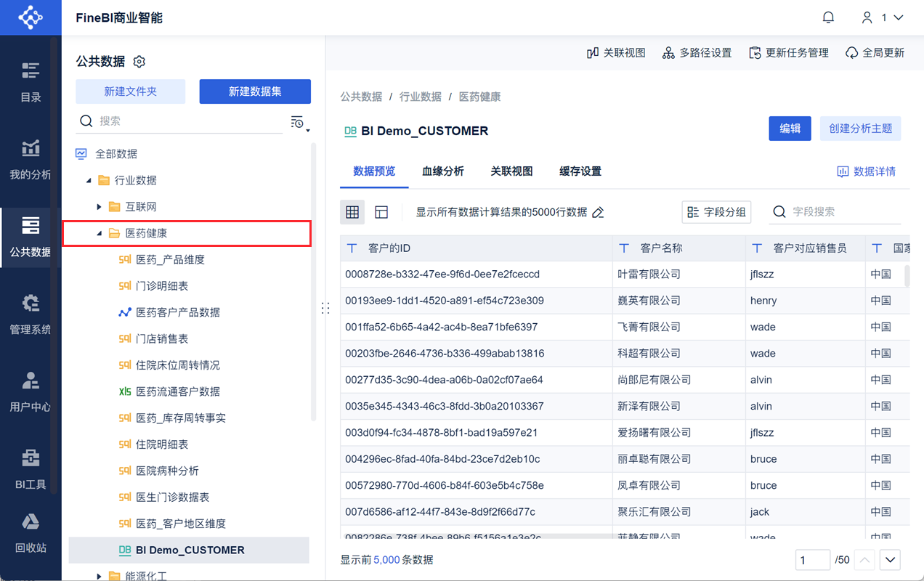
Task: Go to 用户中心 in the sidebar
Action: (x=31, y=393)
